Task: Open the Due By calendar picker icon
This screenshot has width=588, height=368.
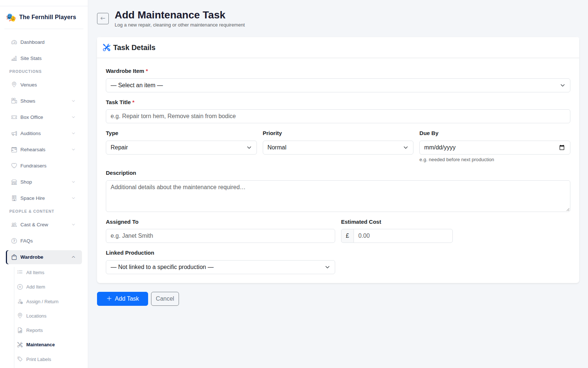Action: [x=562, y=148]
